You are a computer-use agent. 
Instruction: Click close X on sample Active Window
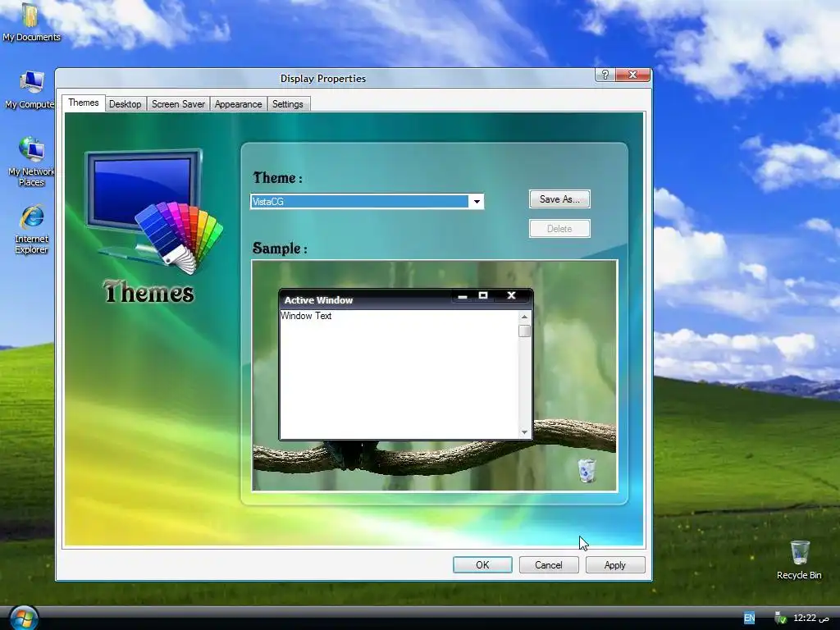[511, 295]
